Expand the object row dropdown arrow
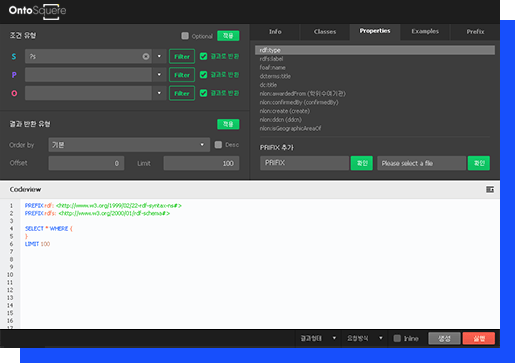 (159, 93)
